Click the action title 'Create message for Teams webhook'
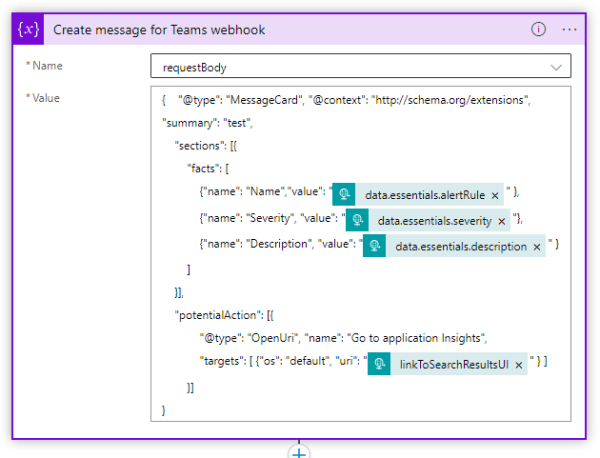The width and height of the screenshot is (600, 458). (159, 30)
